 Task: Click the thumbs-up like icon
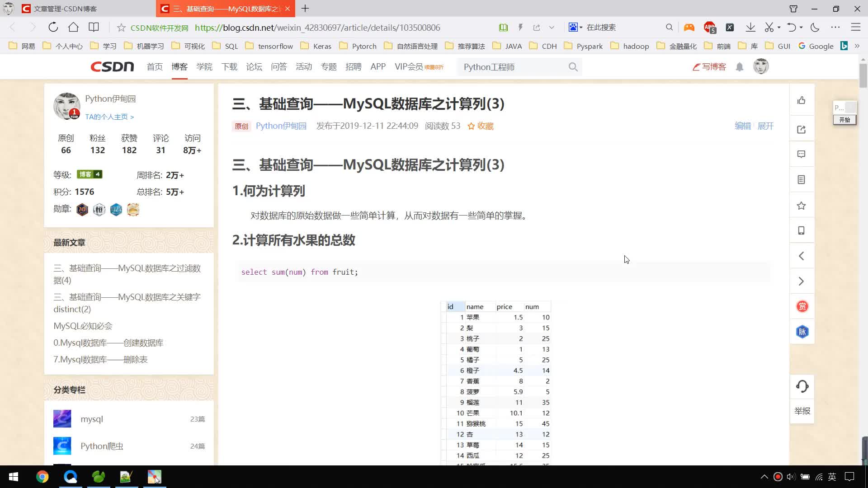point(801,100)
